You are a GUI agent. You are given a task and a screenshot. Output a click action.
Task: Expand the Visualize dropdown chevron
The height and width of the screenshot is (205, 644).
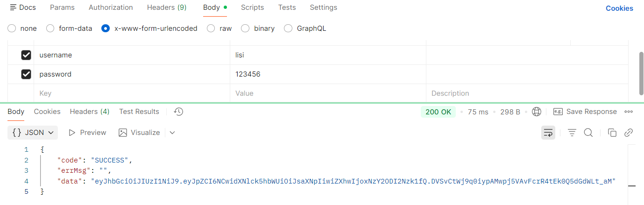pos(172,133)
